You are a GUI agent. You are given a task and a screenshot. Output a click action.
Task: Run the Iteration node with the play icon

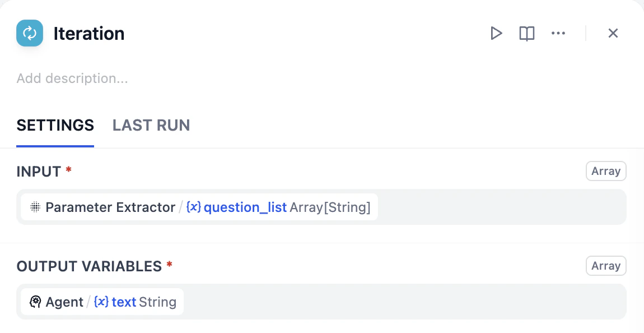pos(496,33)
